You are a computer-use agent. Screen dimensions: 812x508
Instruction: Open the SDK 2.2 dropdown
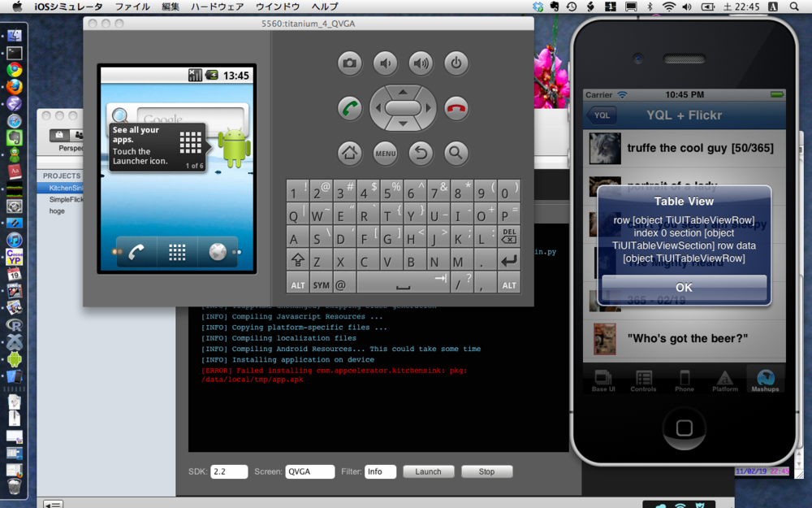tap(229, 471)
